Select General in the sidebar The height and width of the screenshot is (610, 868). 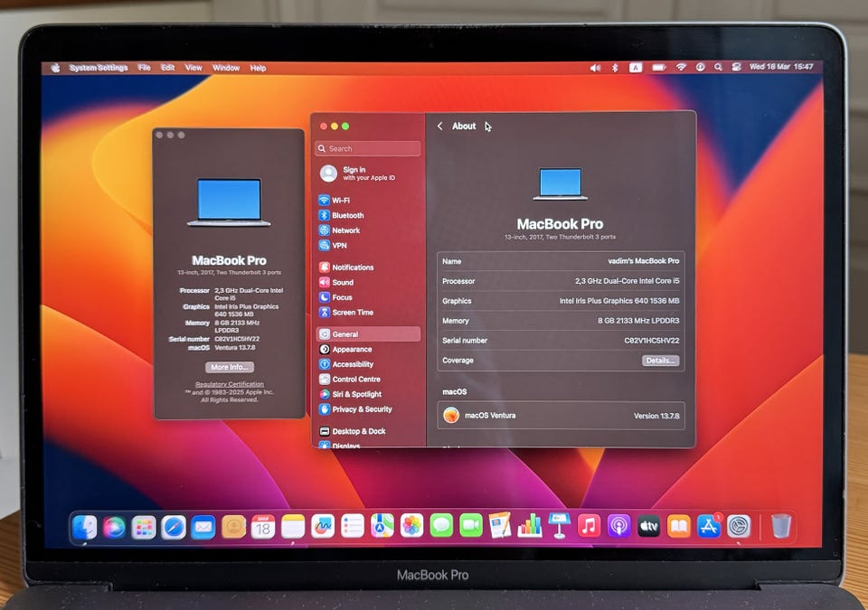[x=368, y=334]
